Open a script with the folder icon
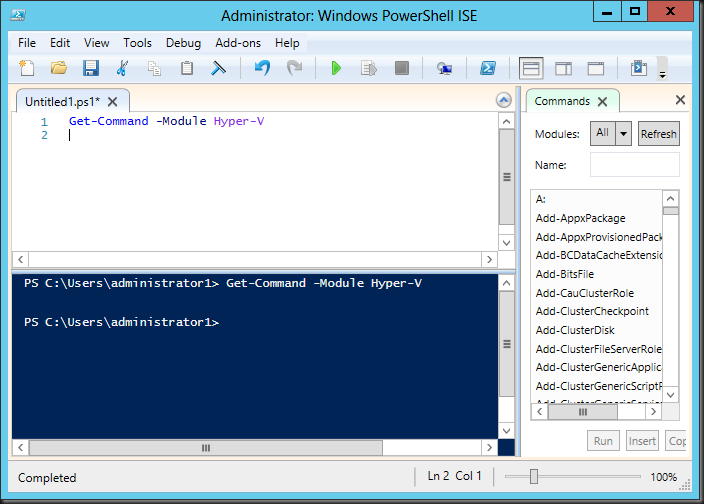The image size is (704, 504). (x=59, y=68)
